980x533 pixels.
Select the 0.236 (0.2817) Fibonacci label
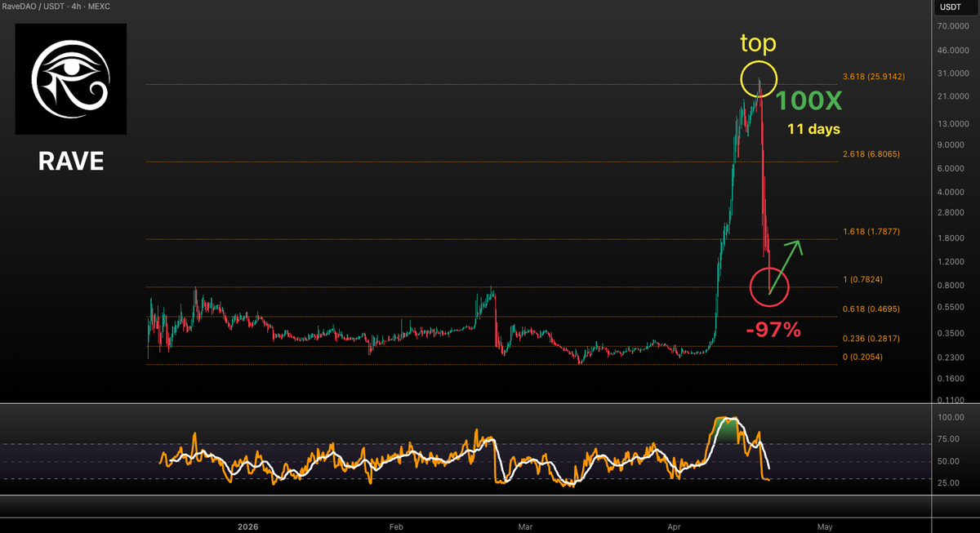[x=871, y=339]
